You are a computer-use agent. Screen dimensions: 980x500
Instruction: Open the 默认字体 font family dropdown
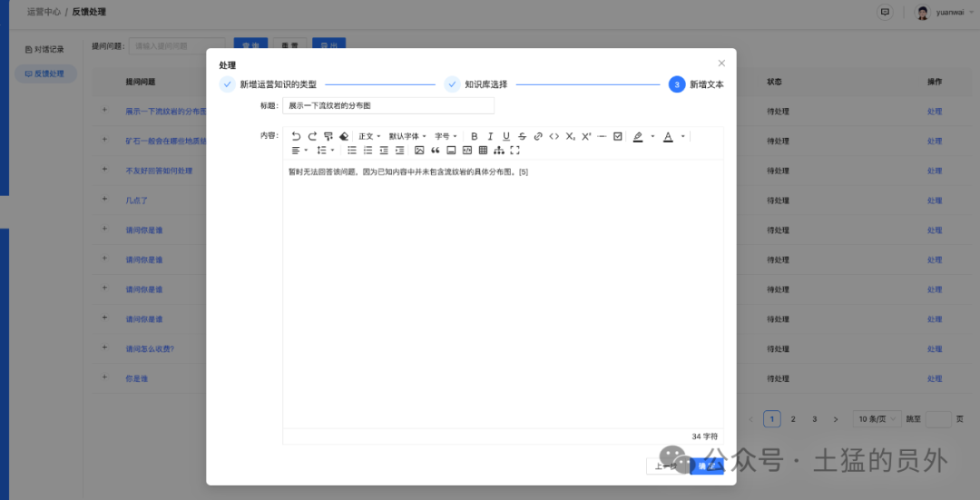pyautogui.click(x=407, y=136)
